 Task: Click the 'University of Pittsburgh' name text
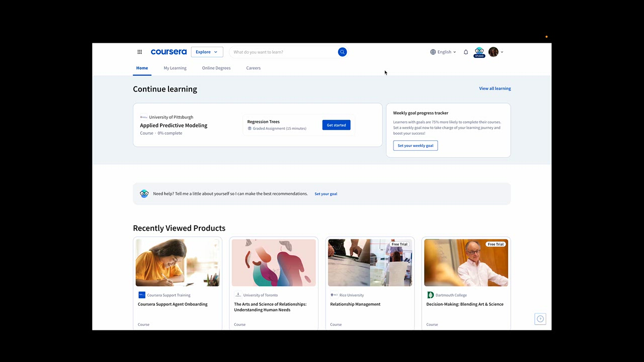click(x=171, y=117)
